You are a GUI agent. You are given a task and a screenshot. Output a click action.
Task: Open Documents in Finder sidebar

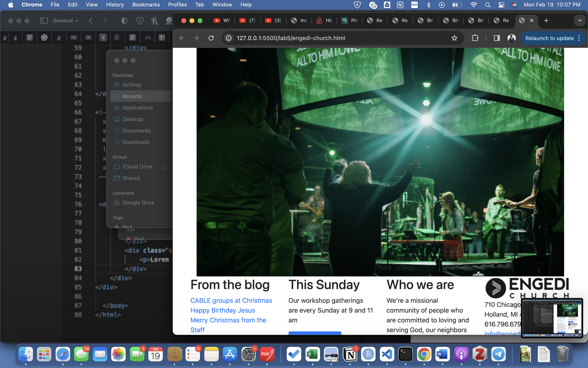pos(140,130)
